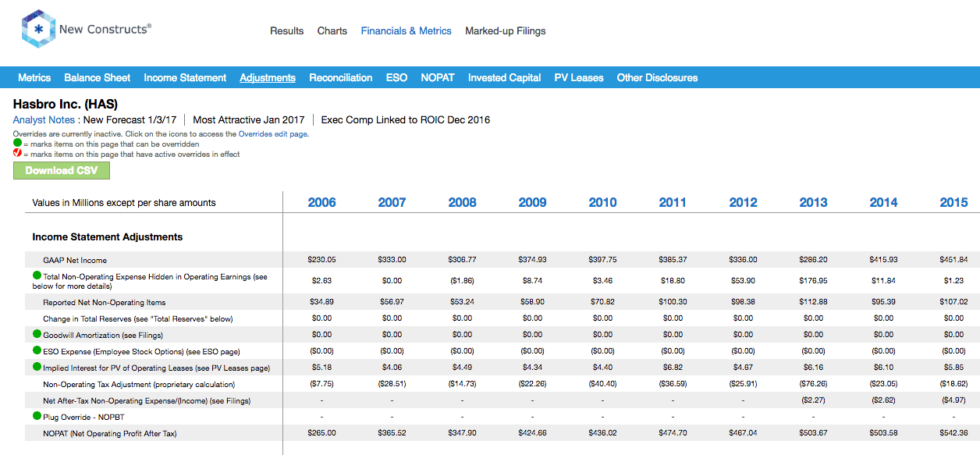Click the 2010 year column header
980x455 pixels.
pos(602,202)
